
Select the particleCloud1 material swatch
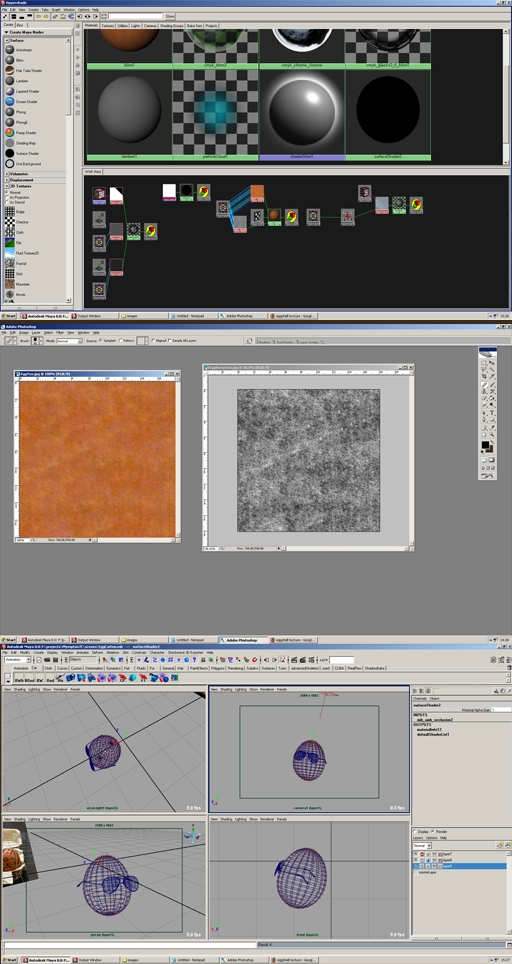click(x=216, y=111)
